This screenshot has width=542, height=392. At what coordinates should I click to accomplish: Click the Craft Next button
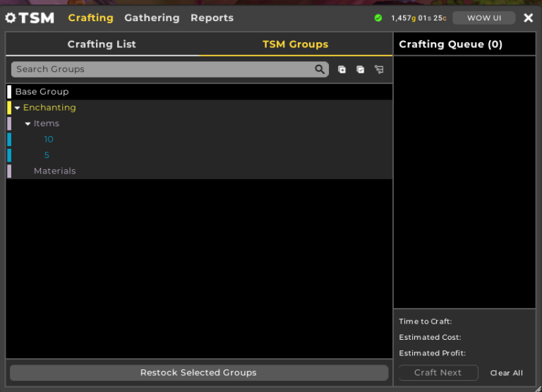click(x=438, y=373)
